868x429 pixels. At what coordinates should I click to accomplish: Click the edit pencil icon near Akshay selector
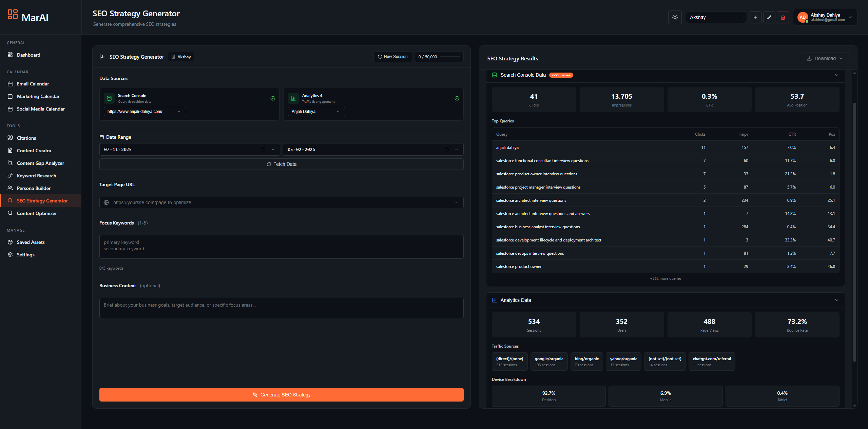pos(769,17)
